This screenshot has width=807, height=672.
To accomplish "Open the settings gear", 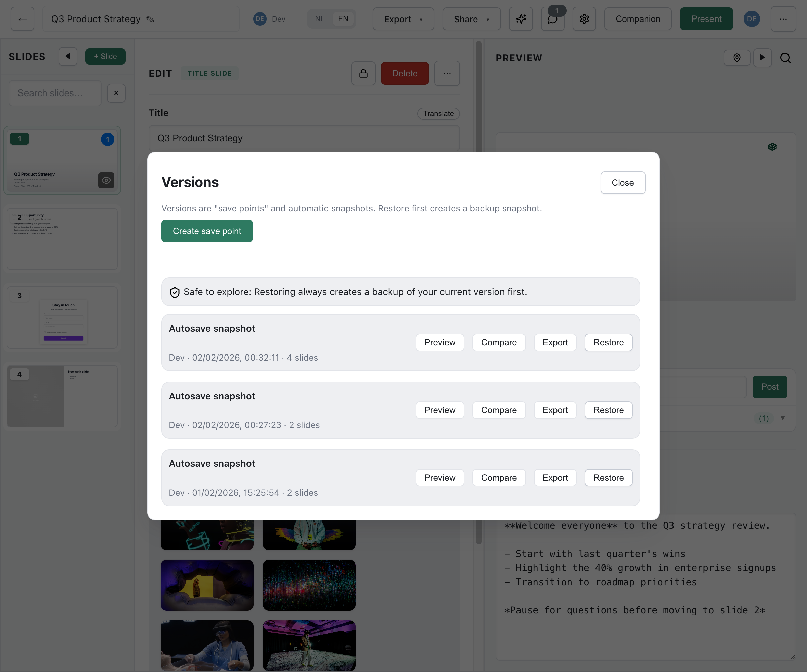I will point(584,19).
